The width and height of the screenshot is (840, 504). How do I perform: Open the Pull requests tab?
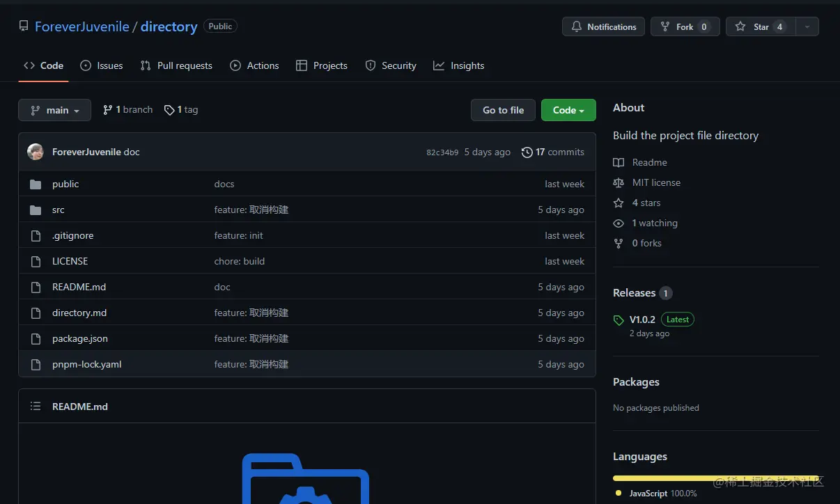pos(176,65)
